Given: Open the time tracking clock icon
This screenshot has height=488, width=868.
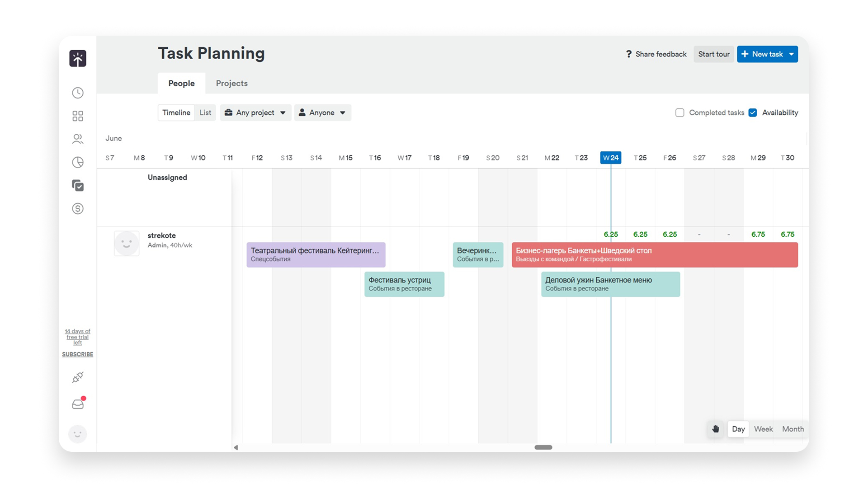Looking at the screenshot, I should 78,93.
